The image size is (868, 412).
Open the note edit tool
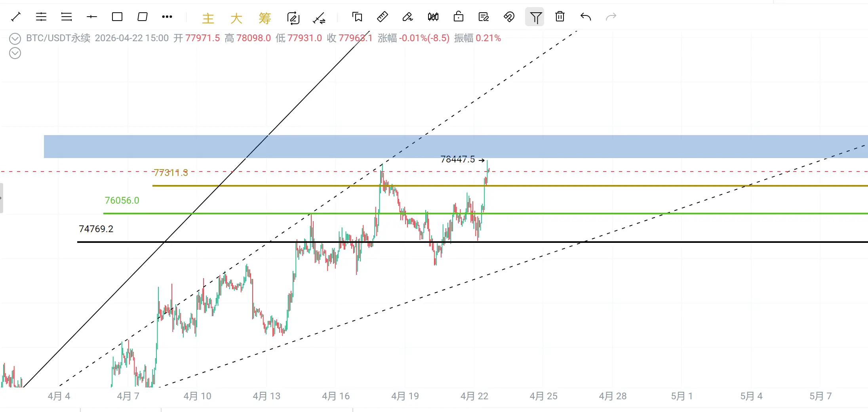coord(484,17)
